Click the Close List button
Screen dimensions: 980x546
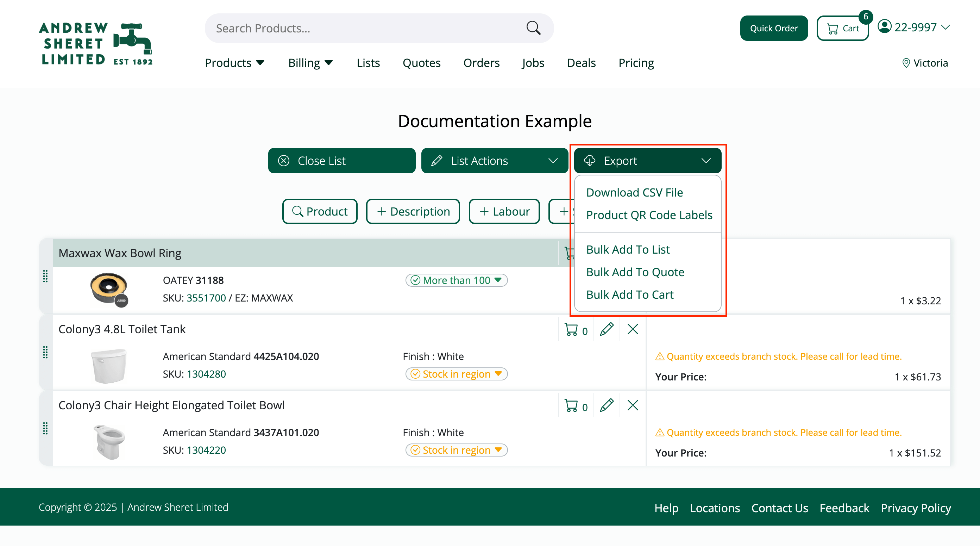pyautogui.click(x=342, y=161)
